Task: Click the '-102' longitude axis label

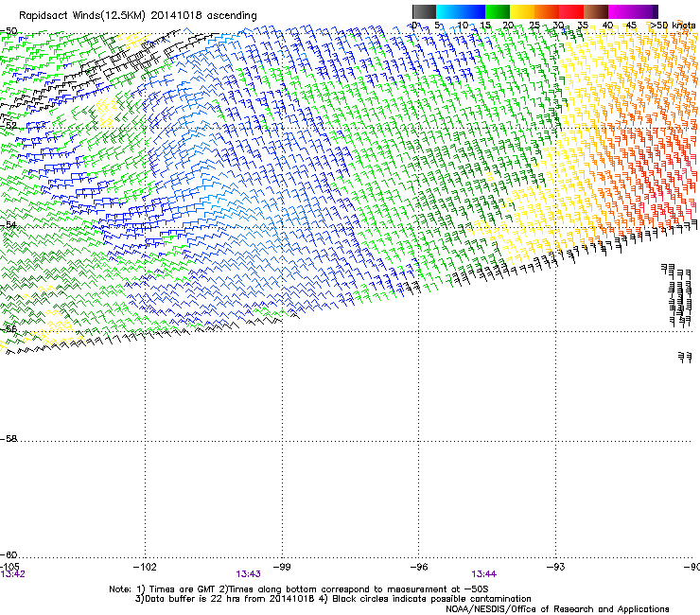Action: point(145,567)
